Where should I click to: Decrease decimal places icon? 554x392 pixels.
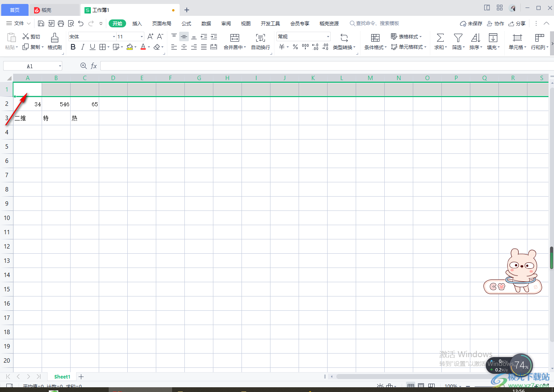325,47
